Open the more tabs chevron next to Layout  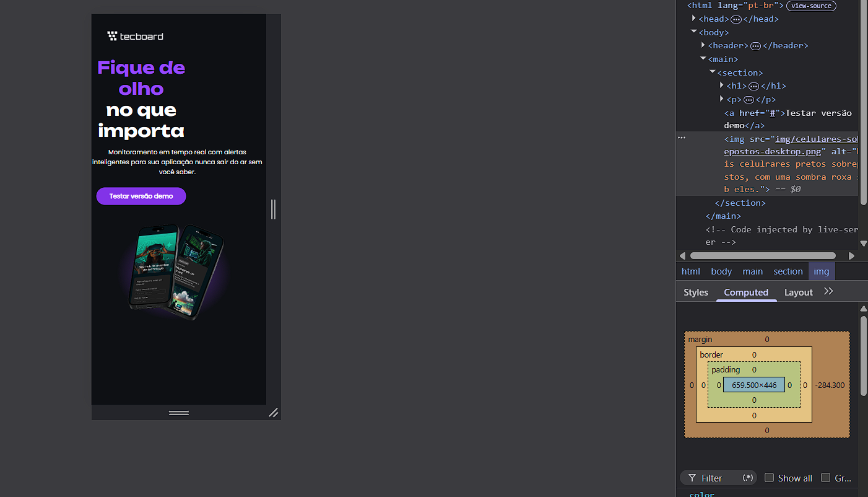click(x=828, y=291)
